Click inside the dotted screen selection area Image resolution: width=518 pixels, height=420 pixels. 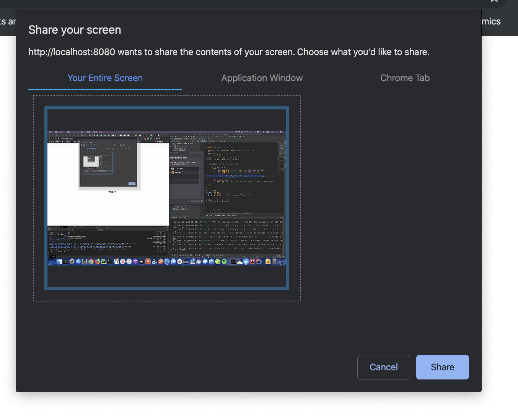pos(167,198)
